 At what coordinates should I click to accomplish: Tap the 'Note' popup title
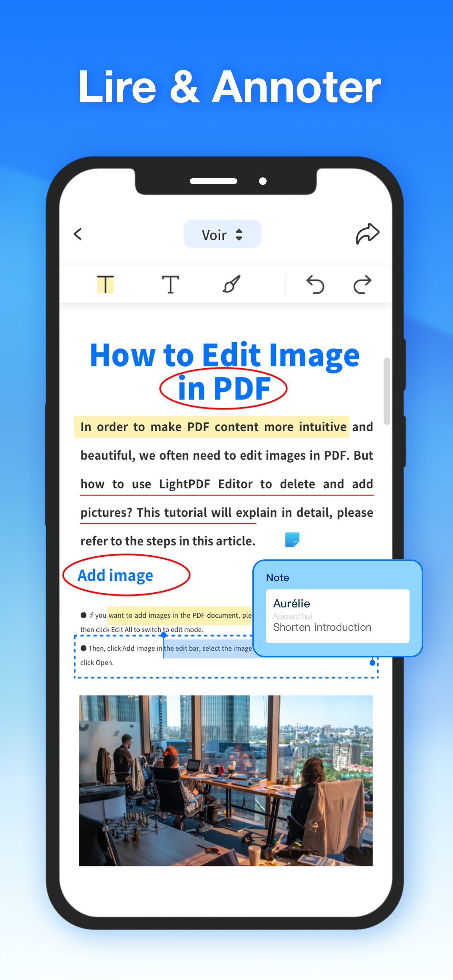[277, 577]
